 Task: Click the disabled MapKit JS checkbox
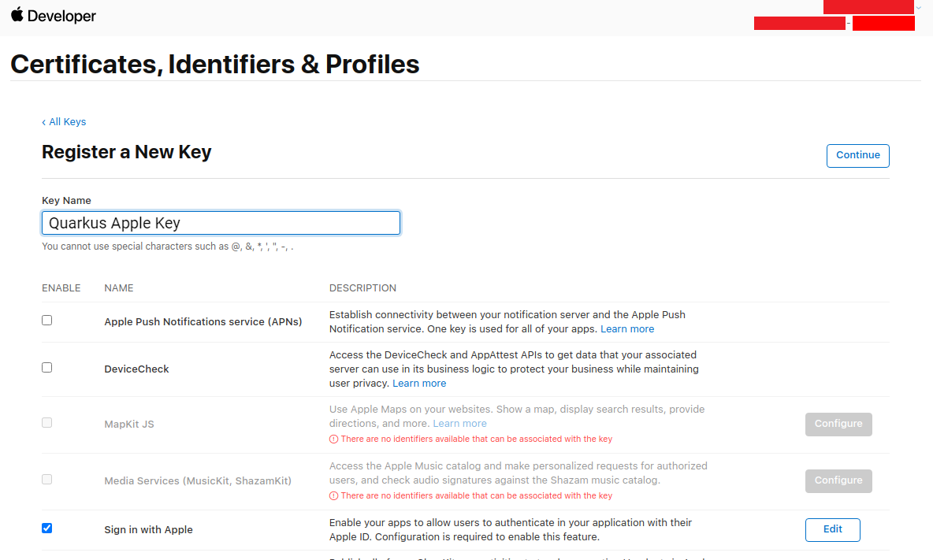(47, 423)
